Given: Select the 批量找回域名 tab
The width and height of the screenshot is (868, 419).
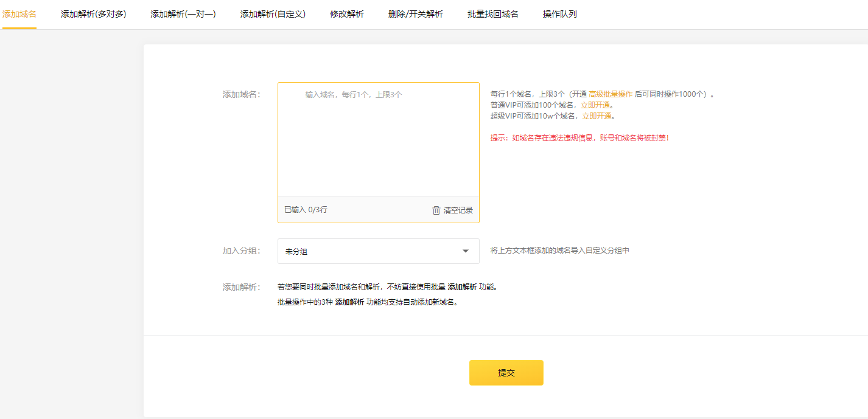Looking at the screenshot, I should (493, 14).
